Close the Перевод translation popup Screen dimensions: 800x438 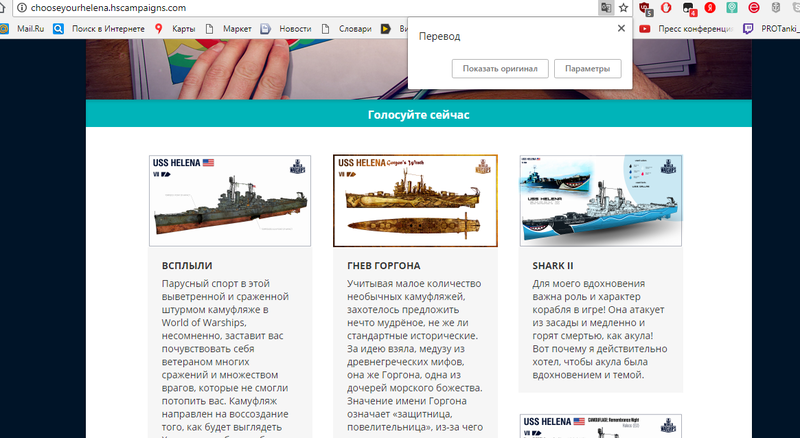[621, 28]
